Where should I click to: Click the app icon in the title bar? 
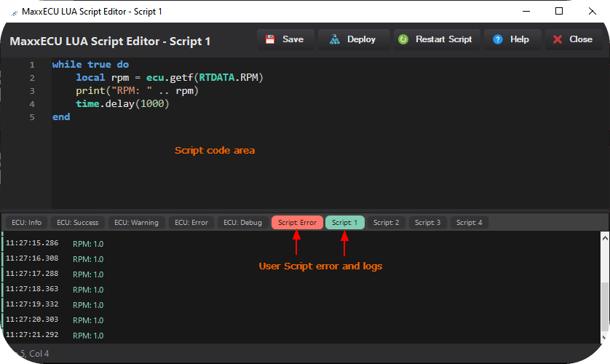point(15,12)
